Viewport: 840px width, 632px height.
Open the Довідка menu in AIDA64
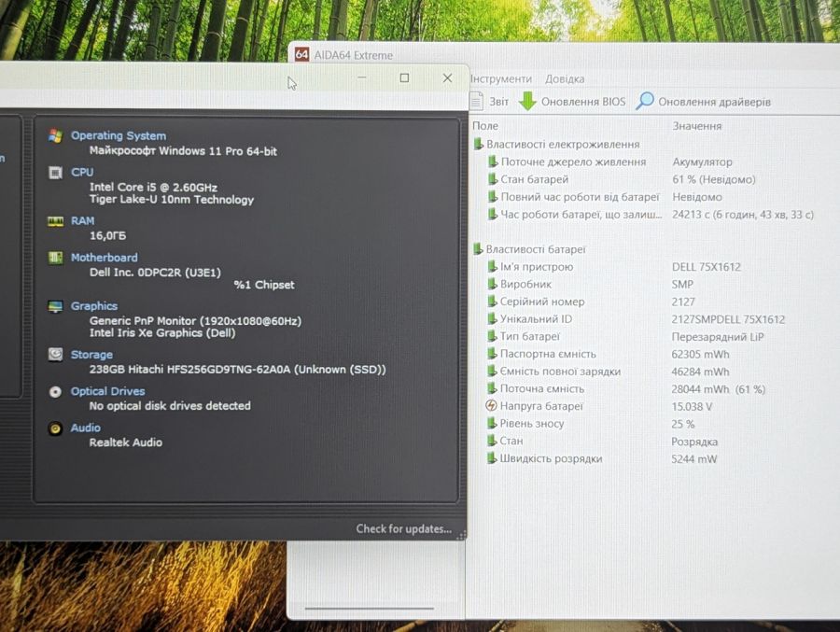click(565, 78)
